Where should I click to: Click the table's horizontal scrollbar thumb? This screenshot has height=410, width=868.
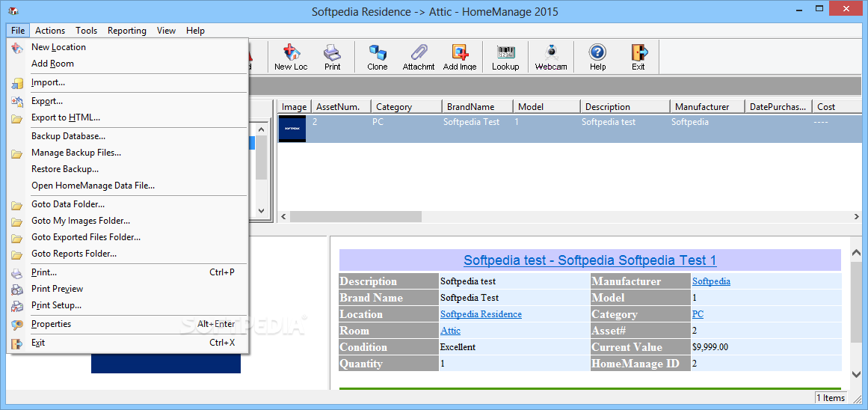[x=355, y=216]
